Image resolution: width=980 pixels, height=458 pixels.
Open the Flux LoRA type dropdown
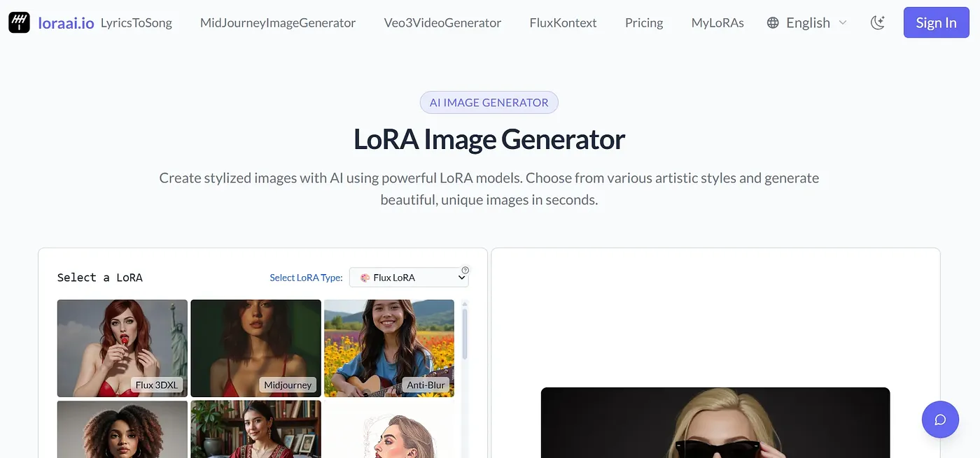point(409,278)
